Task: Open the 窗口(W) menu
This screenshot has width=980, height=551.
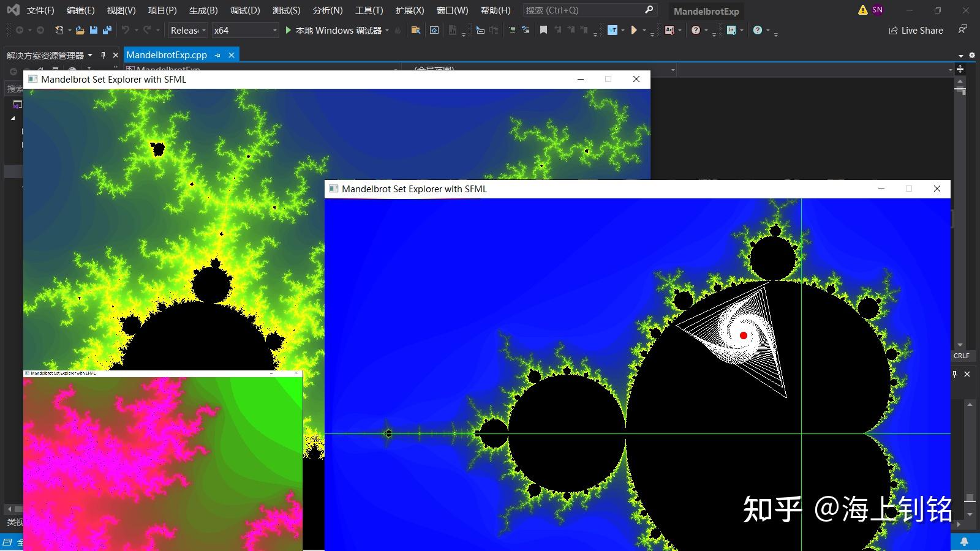Action: tap(452, 10)
